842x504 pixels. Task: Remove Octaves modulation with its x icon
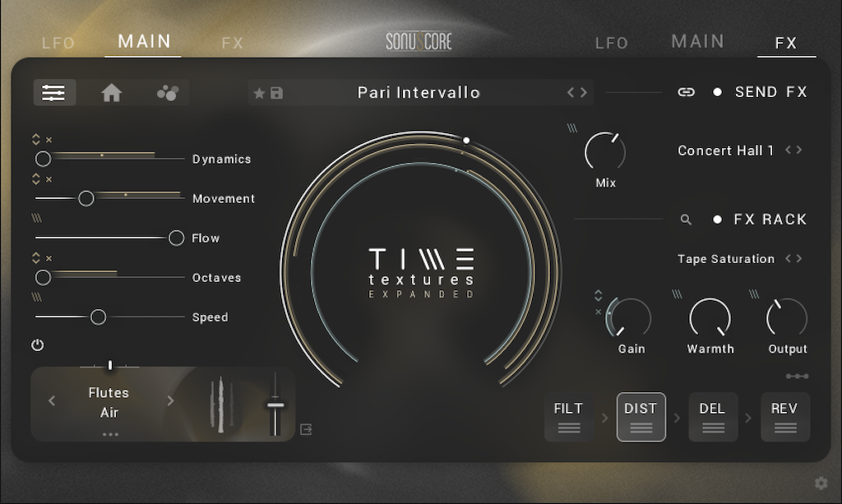pos(49,258)
